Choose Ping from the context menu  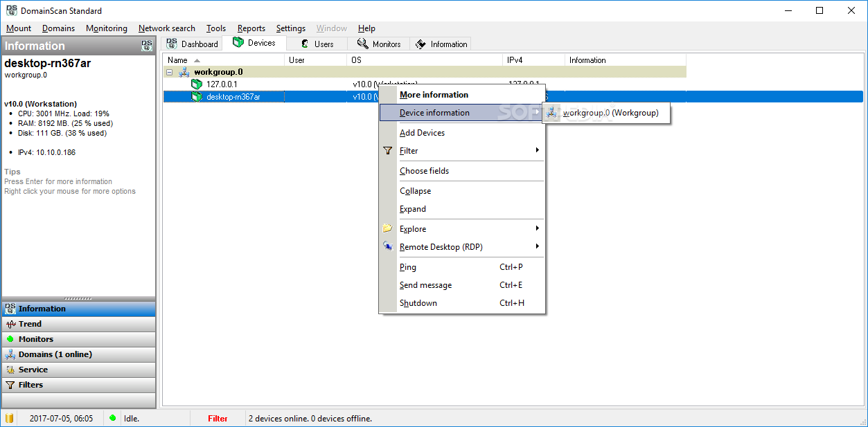(x=462, y=267)
